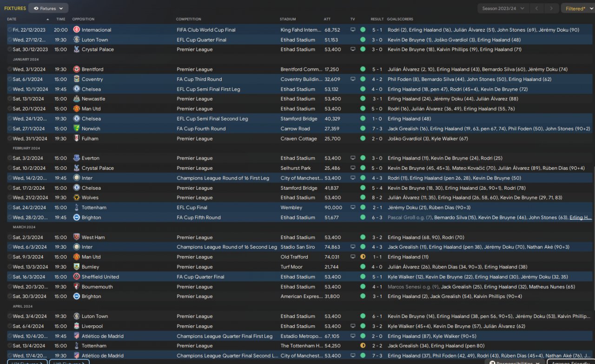Click the Everton club badge
Image resolution: width=595 pixels, height=364 pixels.
[x=77, y=158]
